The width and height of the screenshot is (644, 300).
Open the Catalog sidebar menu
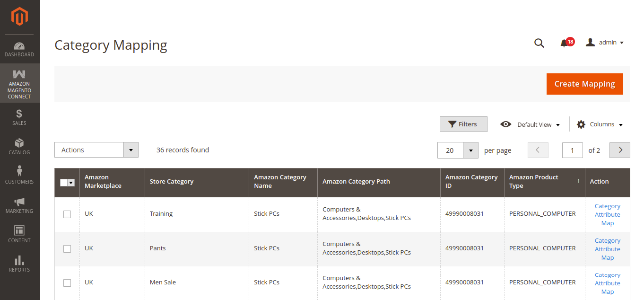coord(20,147)
